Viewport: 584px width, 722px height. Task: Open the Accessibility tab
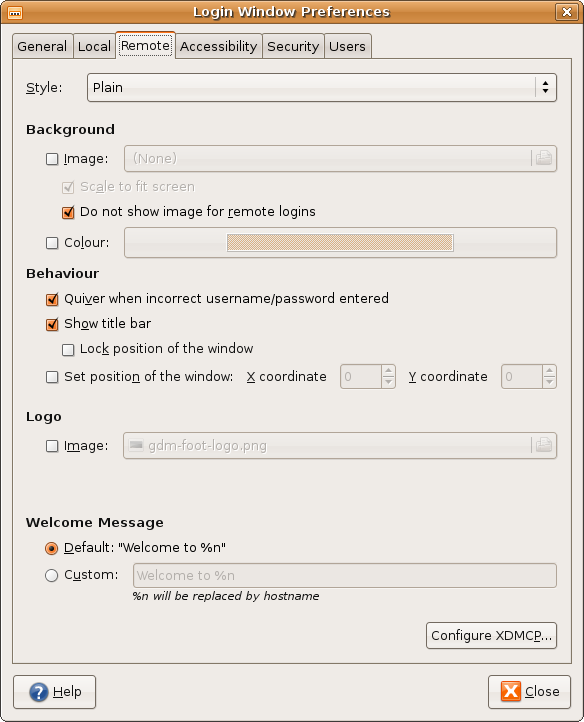click(x=218, y=47)
